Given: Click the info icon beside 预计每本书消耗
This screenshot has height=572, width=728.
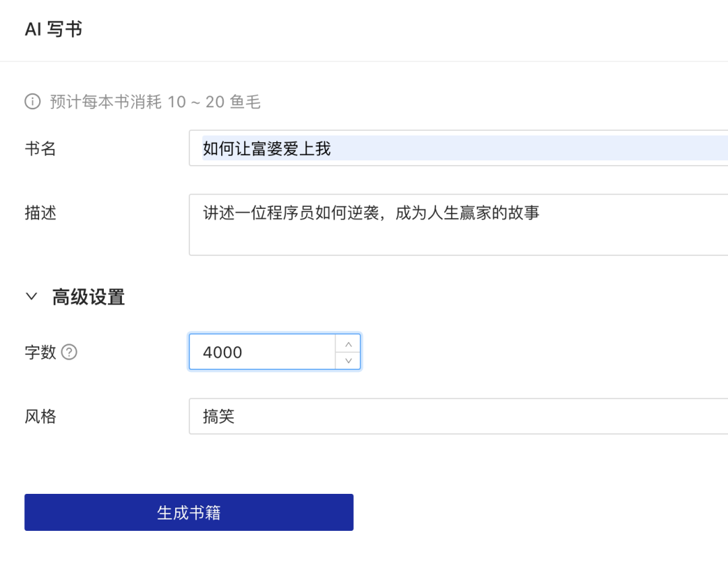Looking at the screenshot, I should click(32, 102).
